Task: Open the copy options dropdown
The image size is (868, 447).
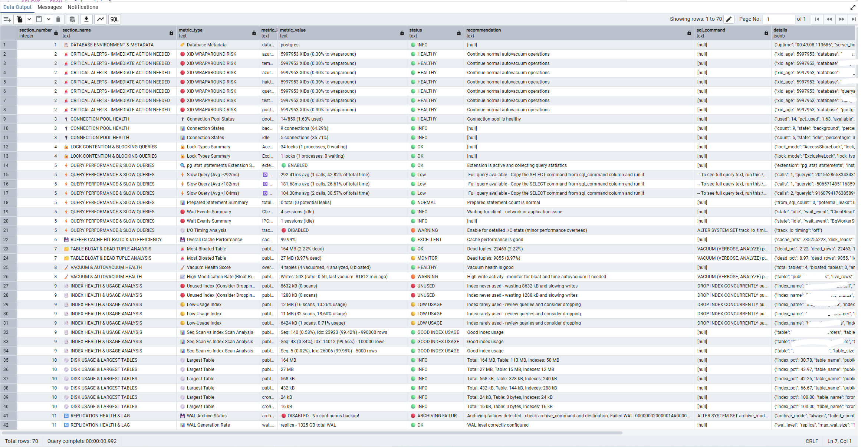Action: (29, 19)
